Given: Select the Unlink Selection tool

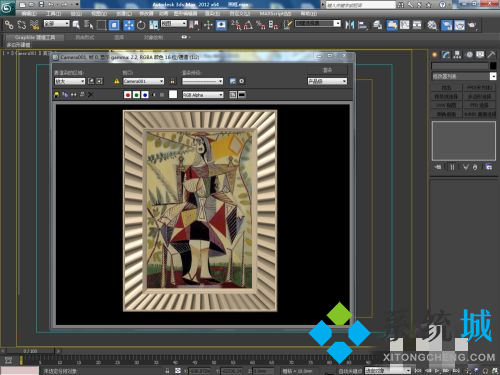Looking at the screenshot, I should pyautogui.click(x=22, y=25).
